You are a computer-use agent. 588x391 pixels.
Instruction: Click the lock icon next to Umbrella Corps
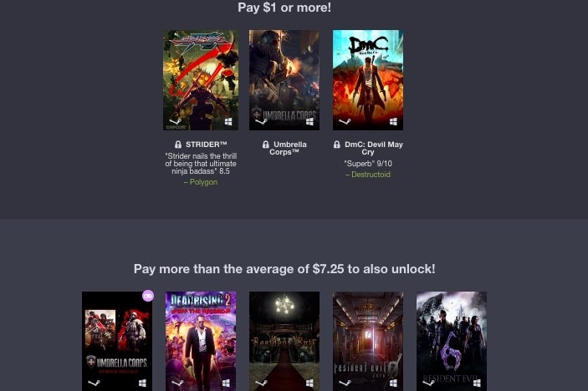[x=266, y=145]
